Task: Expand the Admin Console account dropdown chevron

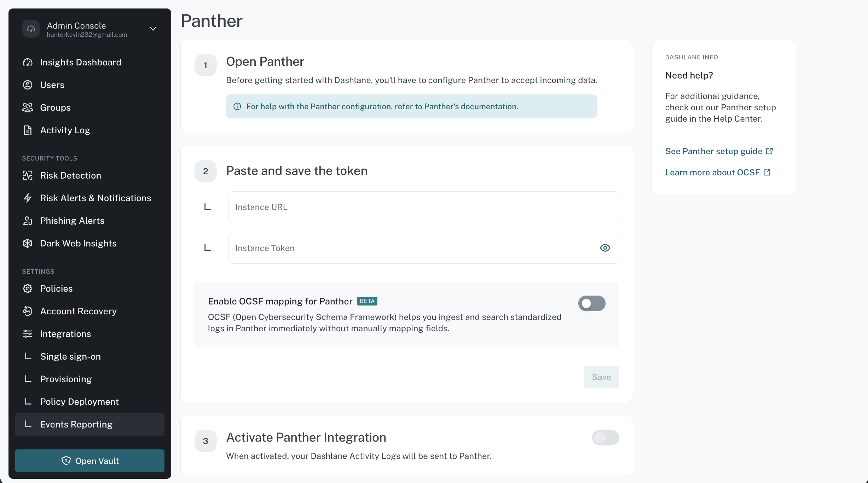Action: (153, 29)
